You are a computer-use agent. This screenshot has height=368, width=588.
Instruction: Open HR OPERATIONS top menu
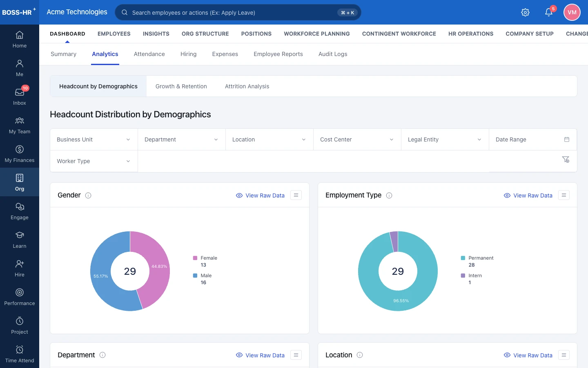471,34
